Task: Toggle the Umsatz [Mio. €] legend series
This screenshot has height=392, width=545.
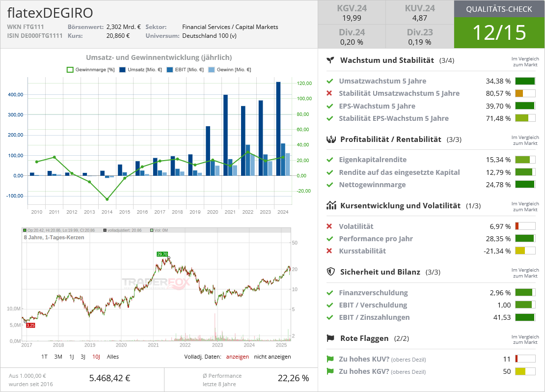Action: (140, 70)
